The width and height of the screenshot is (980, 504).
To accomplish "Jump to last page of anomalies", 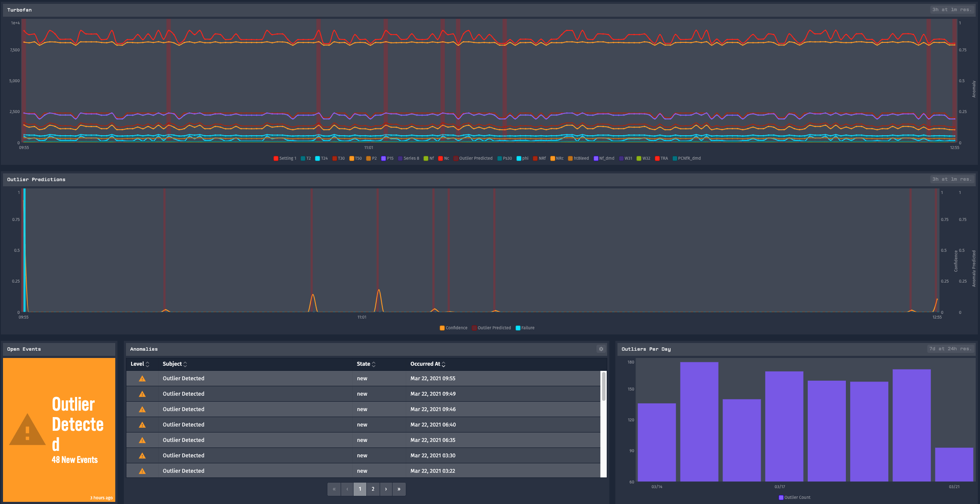I will click(x=399, y=489).
